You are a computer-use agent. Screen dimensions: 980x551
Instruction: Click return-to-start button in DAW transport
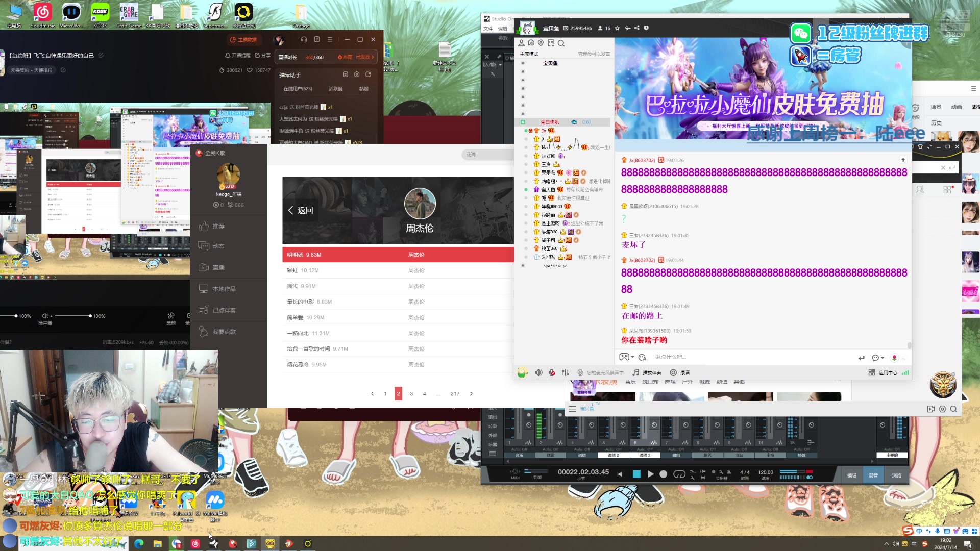pos(620,474)
